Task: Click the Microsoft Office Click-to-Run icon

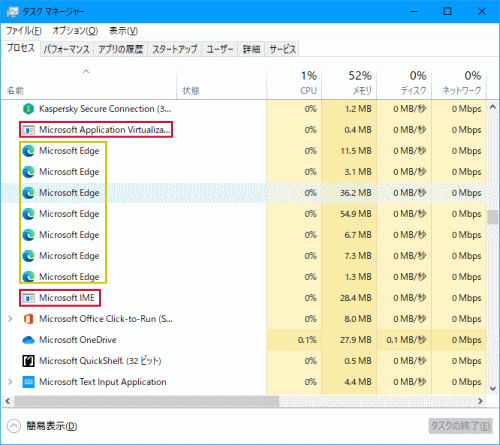Action: [x=28, y=319]
